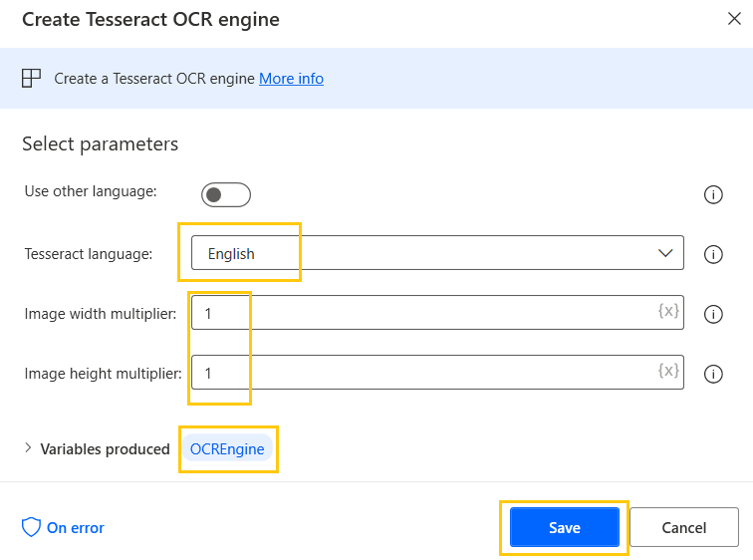Click the 'Image width multiplier:' label

click(101, 314)
